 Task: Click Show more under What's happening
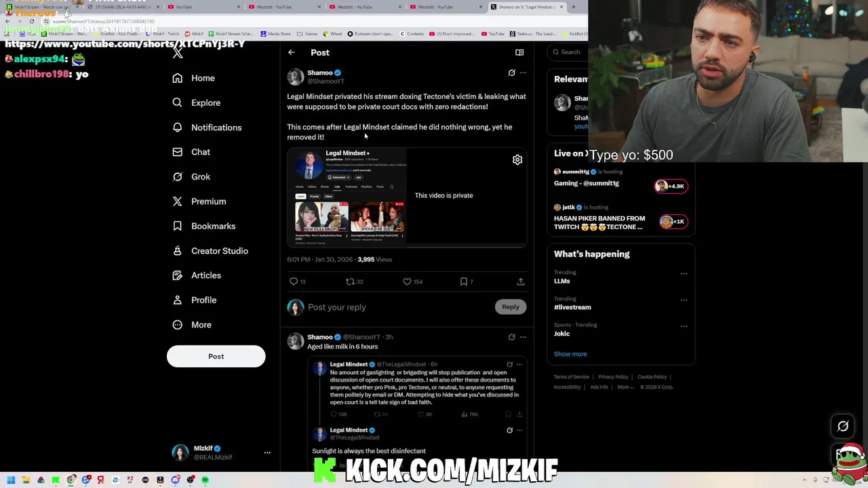click(570, 354)
